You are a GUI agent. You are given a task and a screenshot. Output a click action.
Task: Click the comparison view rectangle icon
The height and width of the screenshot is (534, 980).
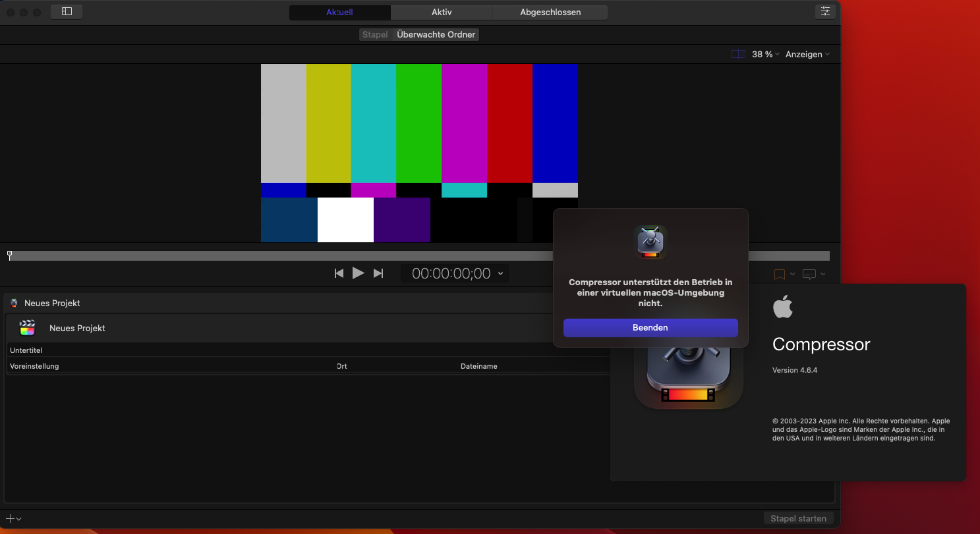coord(738,55)
